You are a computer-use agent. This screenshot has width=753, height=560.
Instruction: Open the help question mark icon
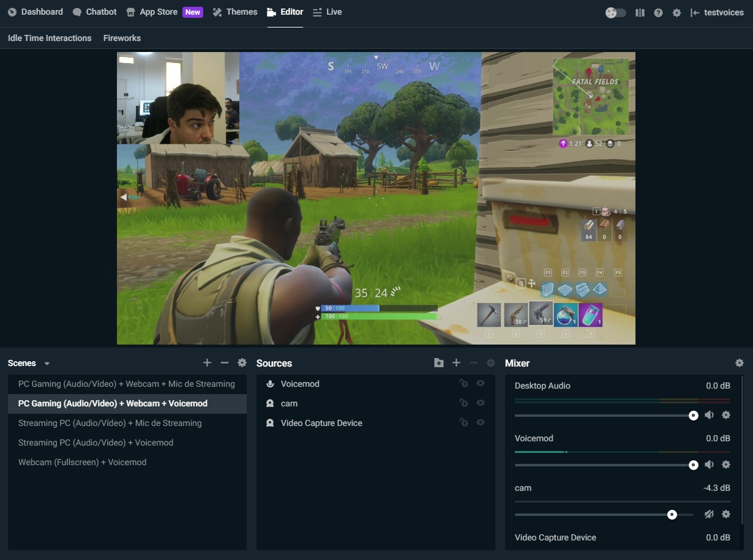(x=658, y=13)
